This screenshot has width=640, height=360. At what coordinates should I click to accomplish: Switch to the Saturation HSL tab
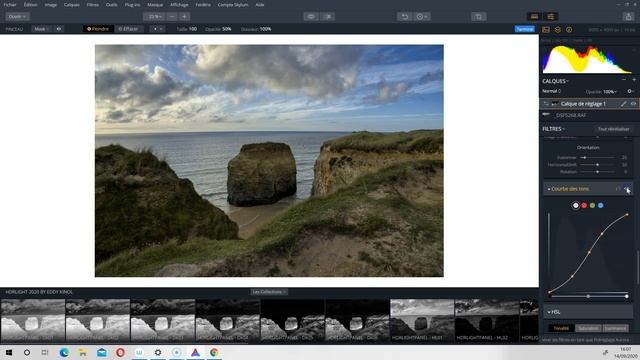588,328
